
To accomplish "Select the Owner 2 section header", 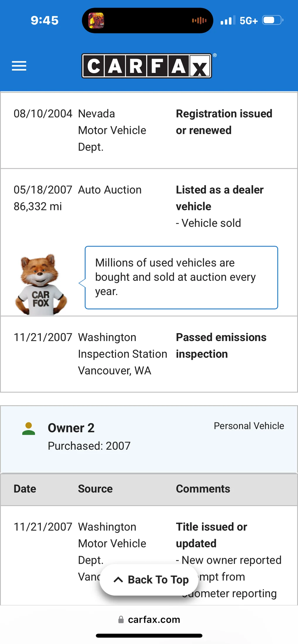I will [149, 439].
